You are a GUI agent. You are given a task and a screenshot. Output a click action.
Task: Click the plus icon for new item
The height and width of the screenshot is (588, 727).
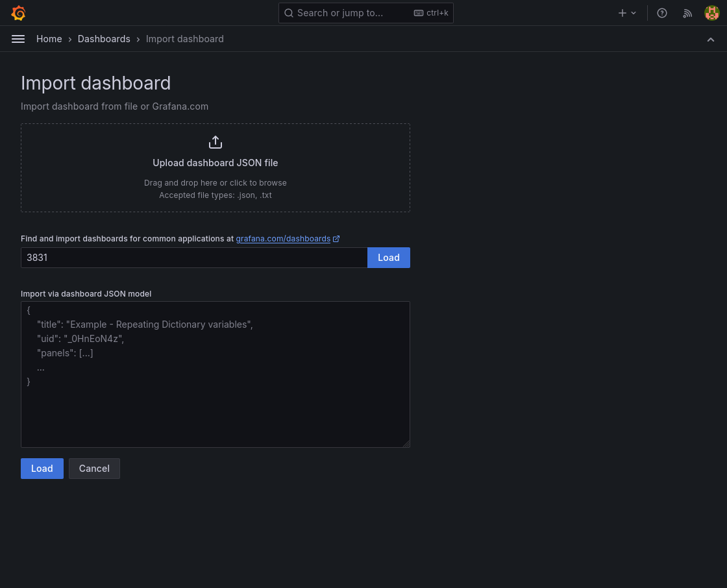click(622, 13)
